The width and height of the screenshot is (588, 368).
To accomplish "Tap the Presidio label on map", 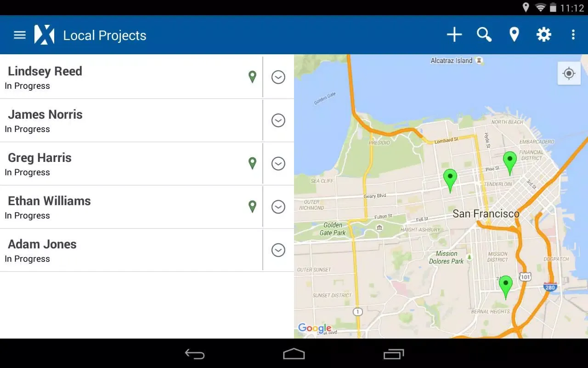I will pyautogui.click(x=379, y=143).
